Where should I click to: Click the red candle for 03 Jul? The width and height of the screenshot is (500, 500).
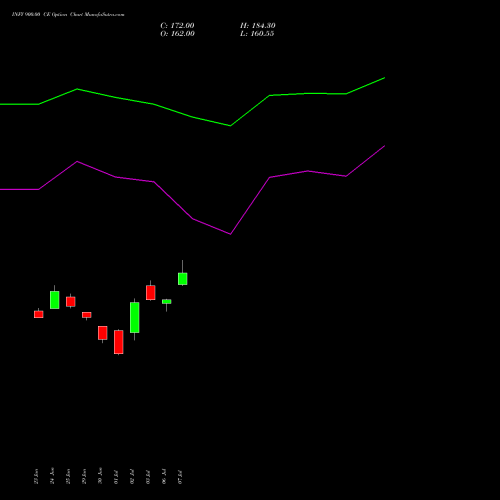click(151, 293)
